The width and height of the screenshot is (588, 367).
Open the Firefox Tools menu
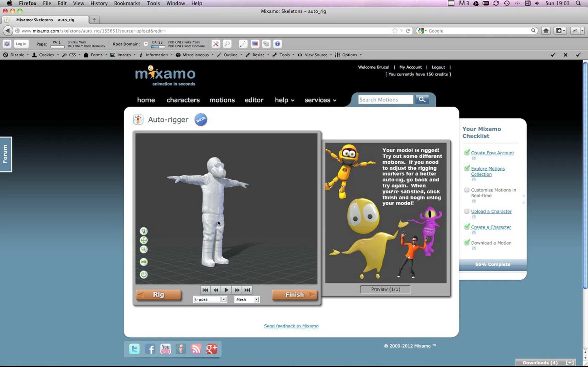pos(153,3)
